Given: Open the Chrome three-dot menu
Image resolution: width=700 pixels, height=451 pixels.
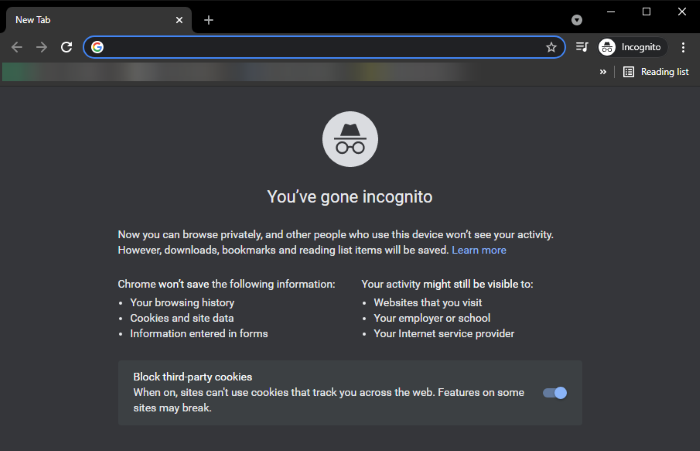Looking at the screenshot, I should click(684, 47).
